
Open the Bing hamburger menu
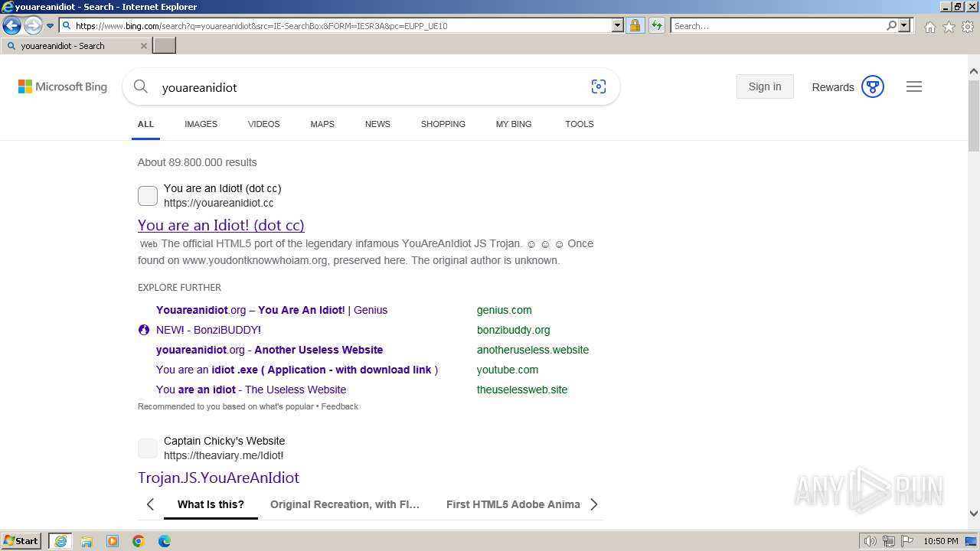(x=914, y=86)
